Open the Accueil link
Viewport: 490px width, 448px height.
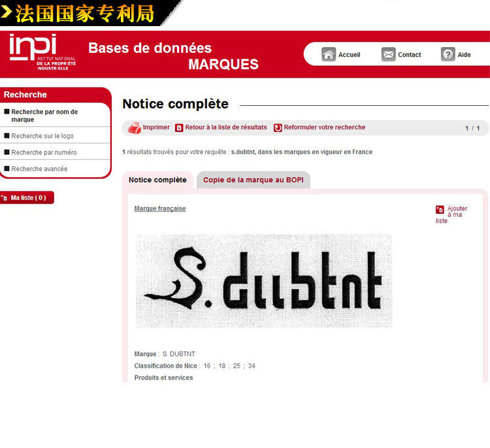click(x=349, y=55)
